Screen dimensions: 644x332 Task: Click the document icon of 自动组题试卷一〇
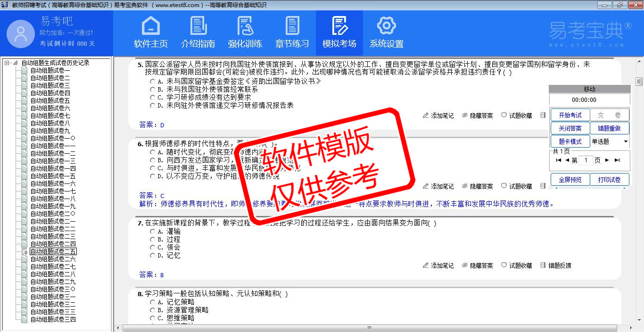[x=25, y=138]
